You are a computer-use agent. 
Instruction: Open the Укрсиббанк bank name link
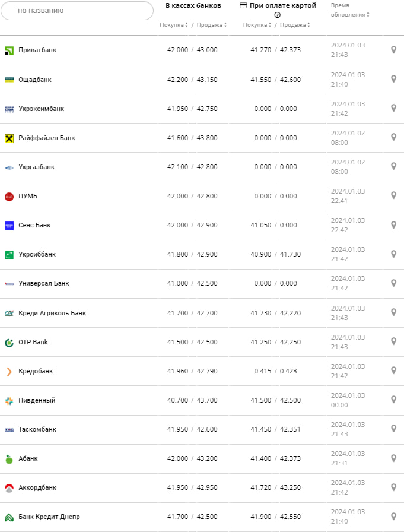coord(37,254)
